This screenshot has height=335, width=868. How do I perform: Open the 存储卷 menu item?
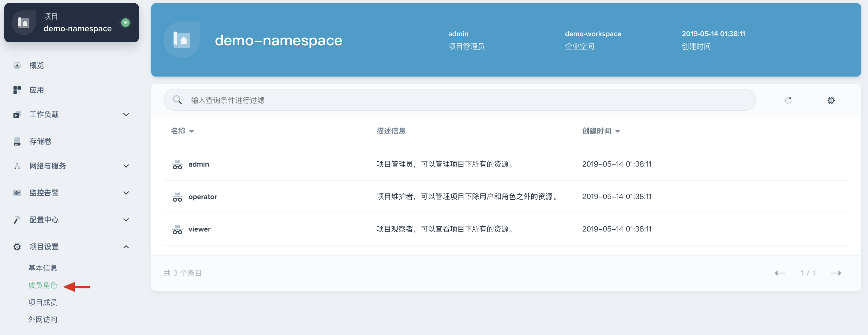click(x=40, y=141)
